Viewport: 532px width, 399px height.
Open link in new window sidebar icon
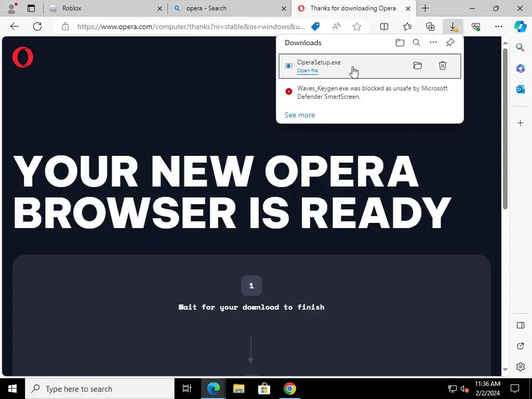point(521,346)
